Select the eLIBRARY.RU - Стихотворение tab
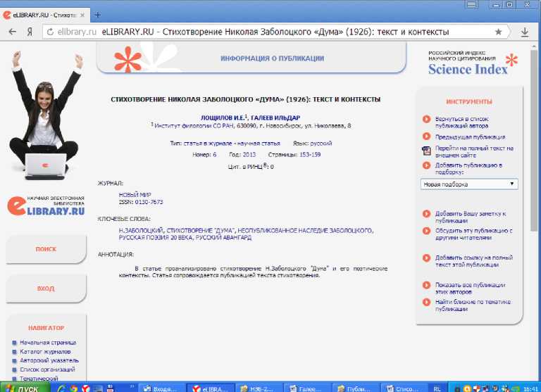The width and height of the screenshot is (541, 392). pyautogui.click(x=45, y=15)
